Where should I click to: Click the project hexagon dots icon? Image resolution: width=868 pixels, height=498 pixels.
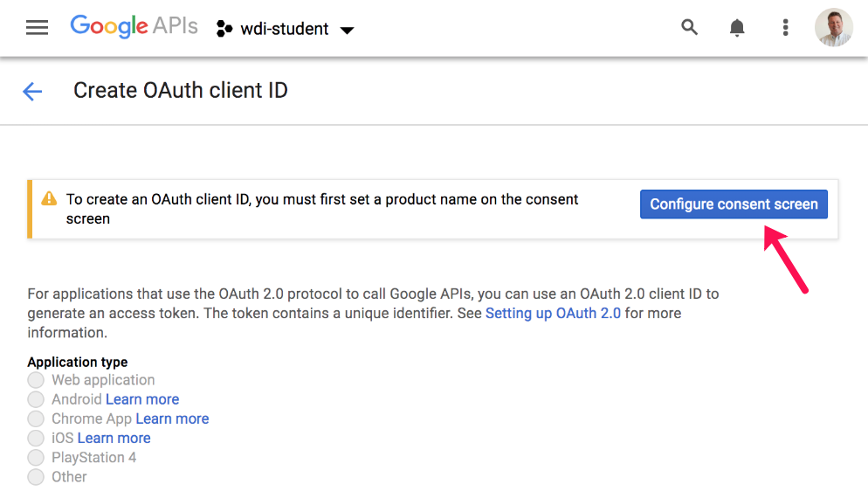(x=224, y=29)
